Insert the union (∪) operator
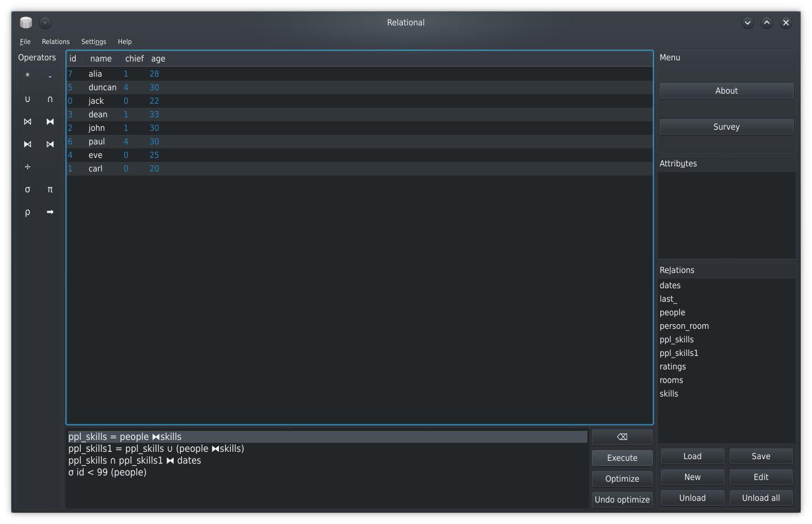 pos(28,99)
